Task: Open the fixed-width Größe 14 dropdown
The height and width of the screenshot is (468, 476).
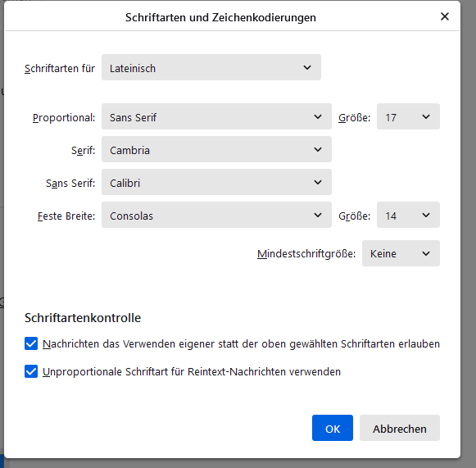Action: (408, 215)
